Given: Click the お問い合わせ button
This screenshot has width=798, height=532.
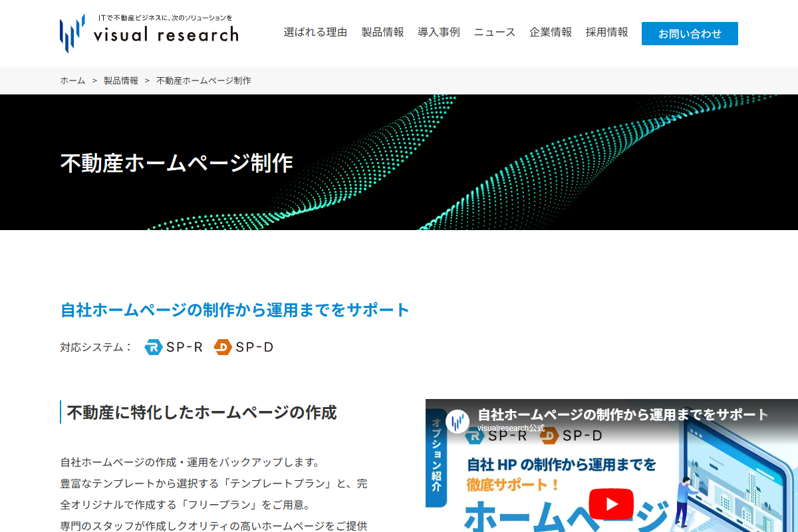Looking at the screenshot, I should [x=690, y=33].
